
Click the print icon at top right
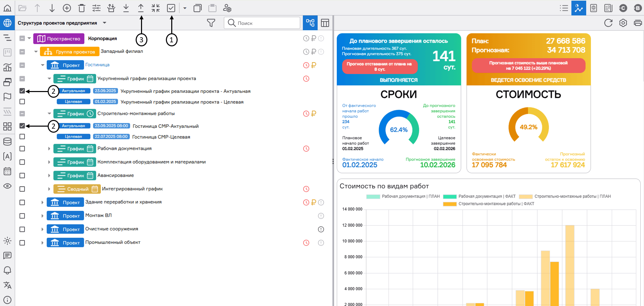click(637, 23)
